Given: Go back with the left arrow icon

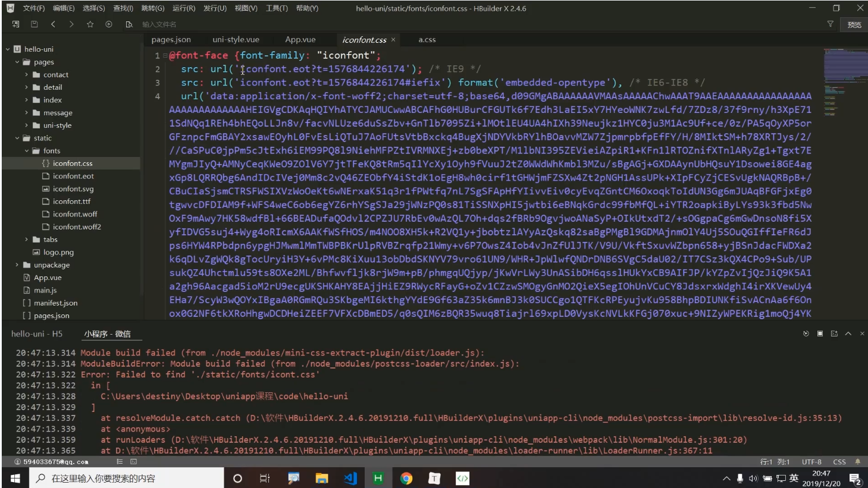Looking at the screenshot, I should pyautogui.click(x=53, y=24).
